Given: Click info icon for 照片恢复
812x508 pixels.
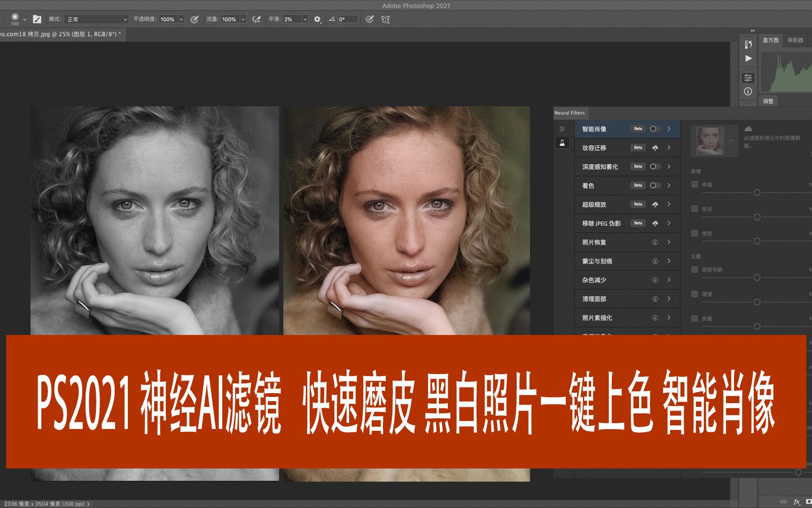Looking at the screenshot, I should 655,242.
